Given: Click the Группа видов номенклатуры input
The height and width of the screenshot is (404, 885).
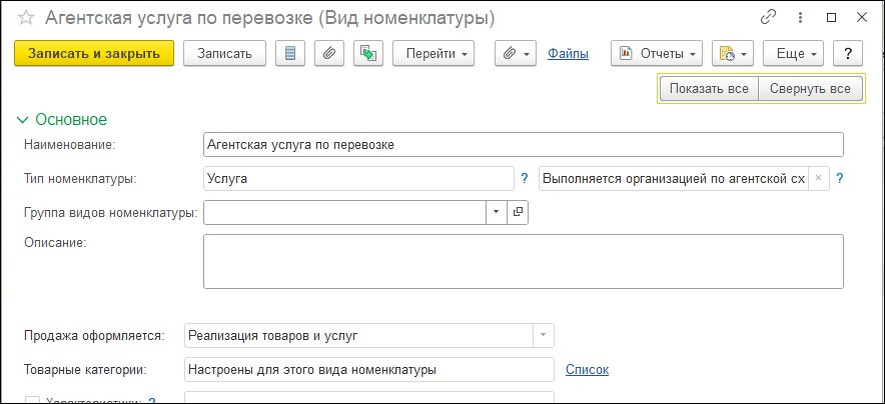Looking at the screenshot, I should coord(344,212).
